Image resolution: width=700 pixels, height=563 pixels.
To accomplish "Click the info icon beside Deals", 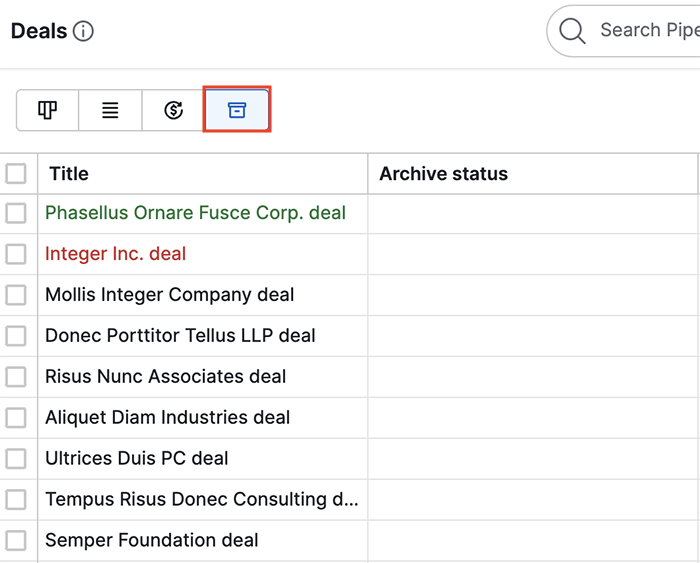I will 83,32.
